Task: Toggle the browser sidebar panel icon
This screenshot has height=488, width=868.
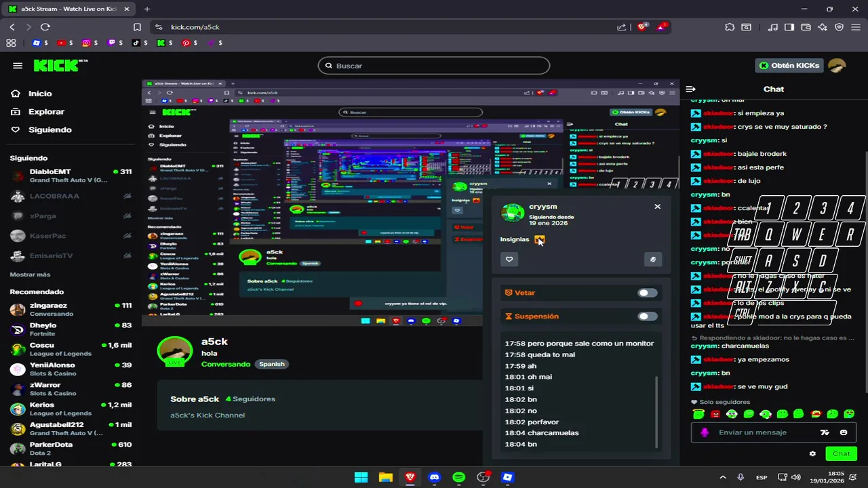Action: point(789,27)
